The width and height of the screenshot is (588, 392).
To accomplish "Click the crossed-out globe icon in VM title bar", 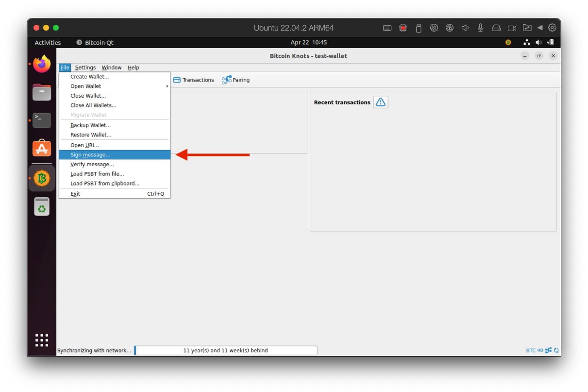I will (x=434, y=28).
